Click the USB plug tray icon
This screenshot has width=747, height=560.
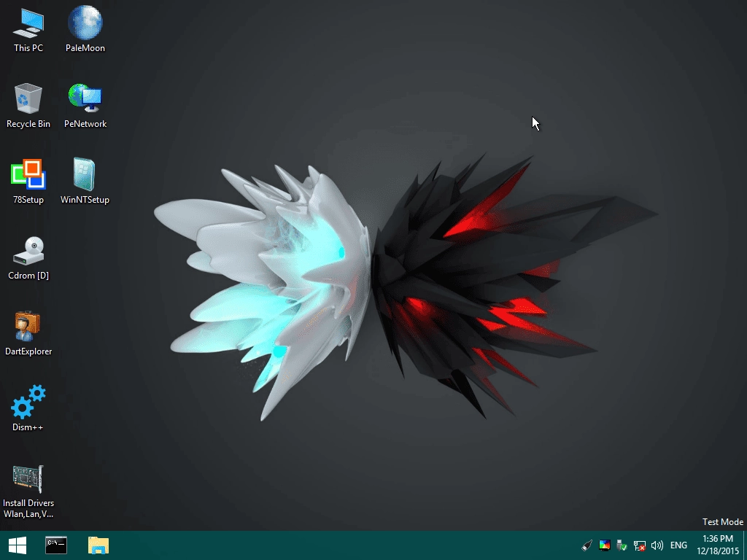(x=587, y=545)
